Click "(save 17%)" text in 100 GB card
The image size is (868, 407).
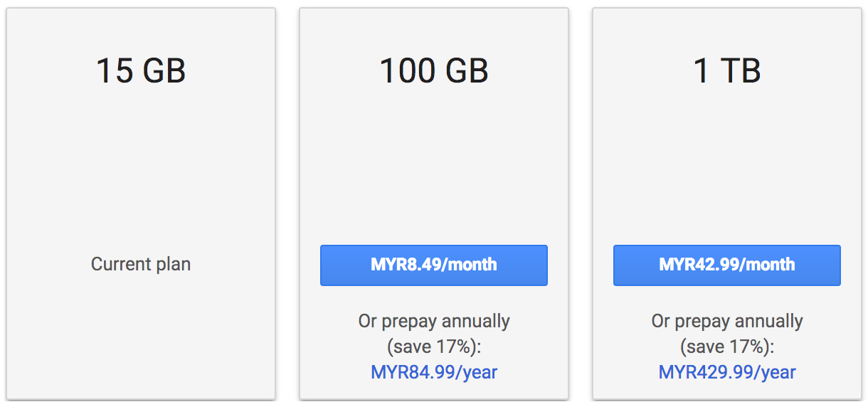(x=434, y=347)
